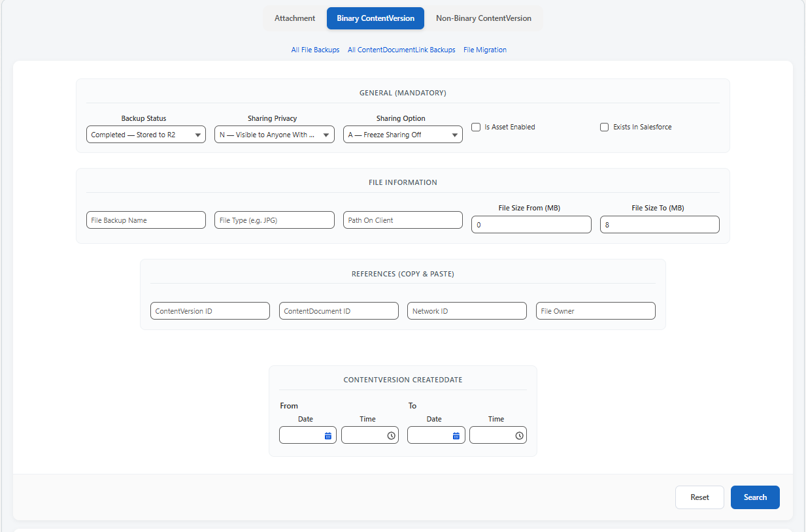Switch to the Attachment tab
The width and height of the screenshot is (806, 532).
point(295,18)
